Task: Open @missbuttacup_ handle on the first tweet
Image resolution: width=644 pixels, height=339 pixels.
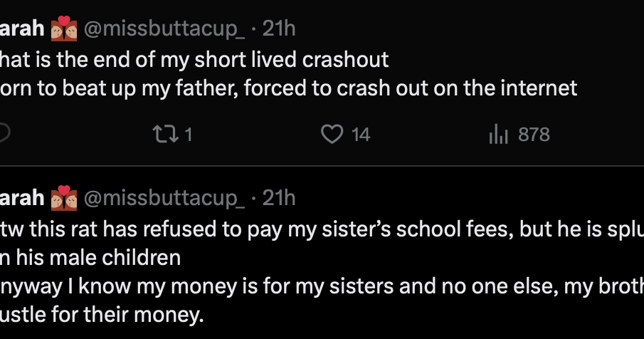Action: pos(164,29)
